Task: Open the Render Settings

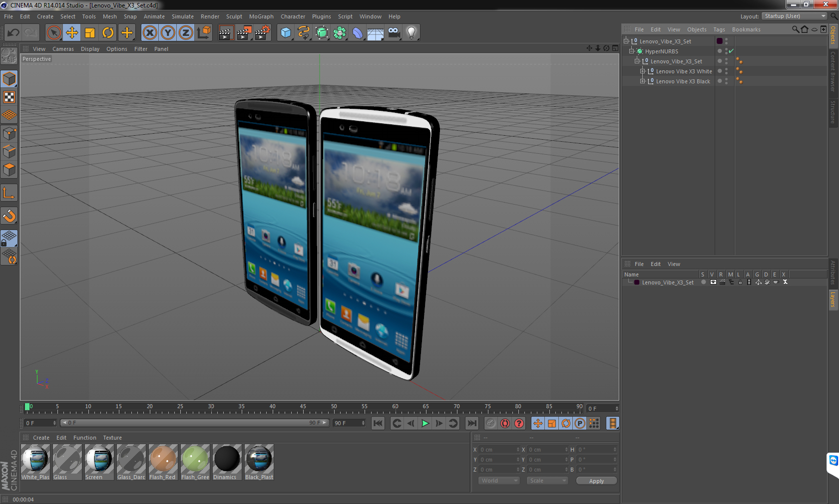Action: point(263,33)
